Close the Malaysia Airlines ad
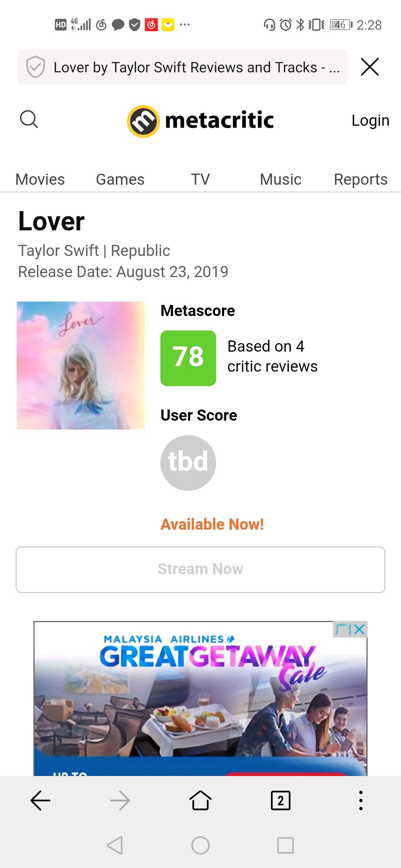 (359, 629)
